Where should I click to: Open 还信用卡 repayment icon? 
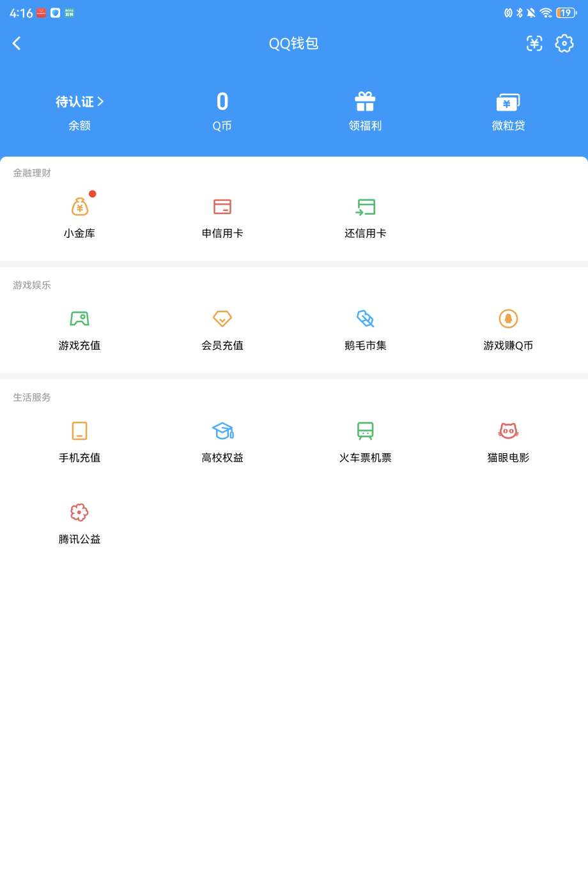(366, 207)
